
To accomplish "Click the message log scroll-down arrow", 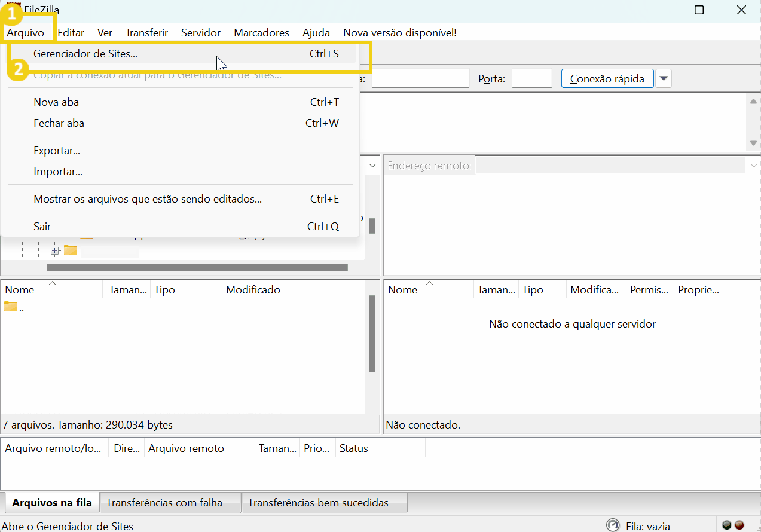I will pyautogui.click(x=753, y=143).
